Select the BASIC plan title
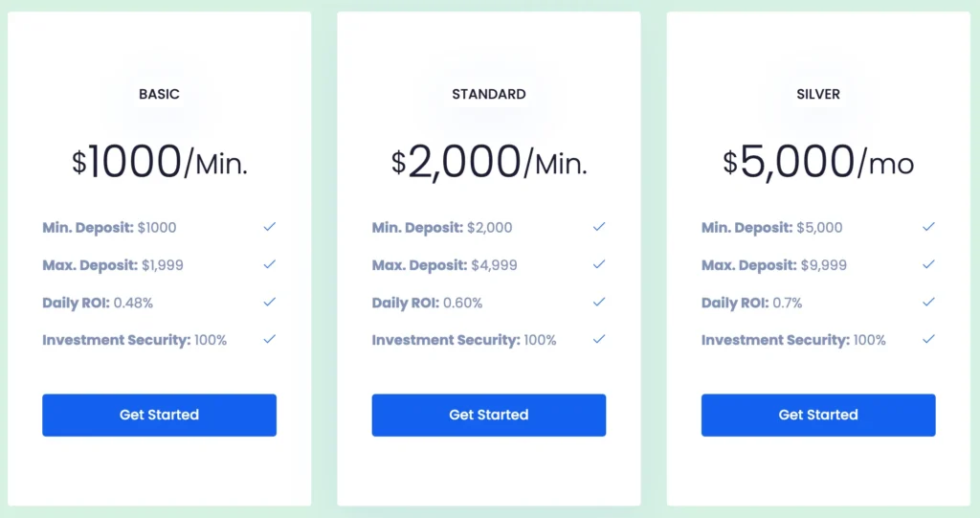Screen dimensions: 980x518 pyautogui.click(x=159, y=94)
